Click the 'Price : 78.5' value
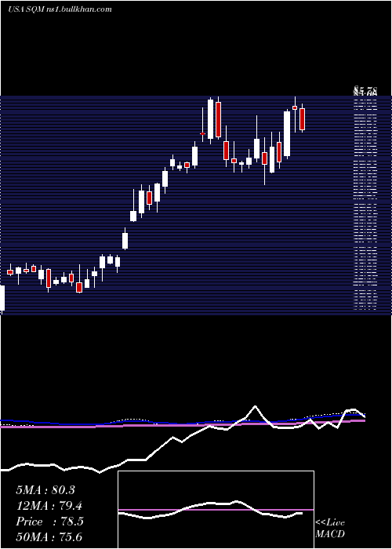 tap(49, 522)
